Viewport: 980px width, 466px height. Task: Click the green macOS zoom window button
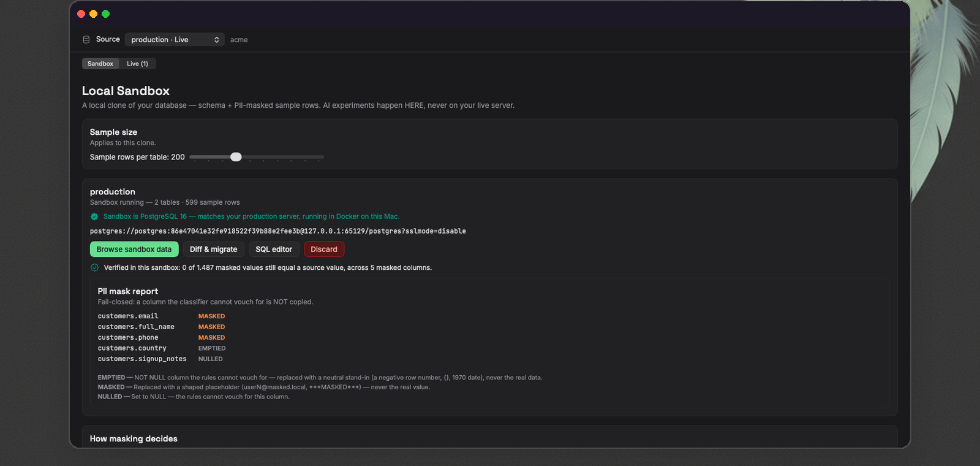coord(105,13)
